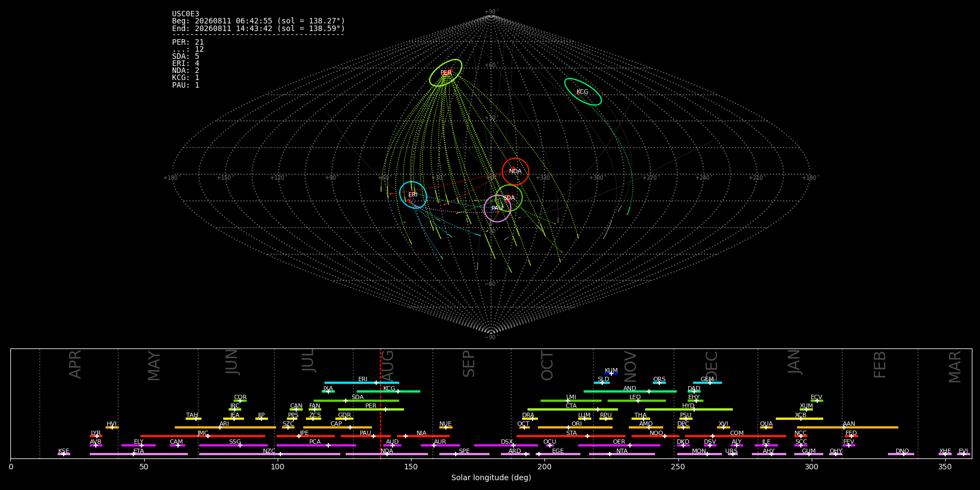This screenshot has width=980, height=490.
Task: Click the Solar longitude axis label
Action: [491, 477]
